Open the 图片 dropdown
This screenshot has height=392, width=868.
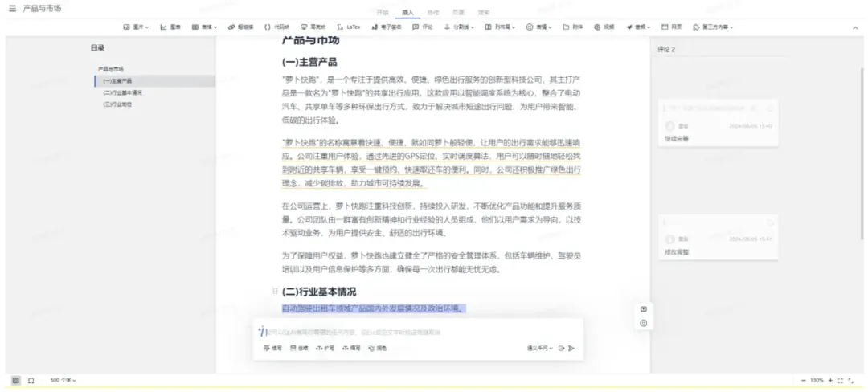[x=136, y=27]
